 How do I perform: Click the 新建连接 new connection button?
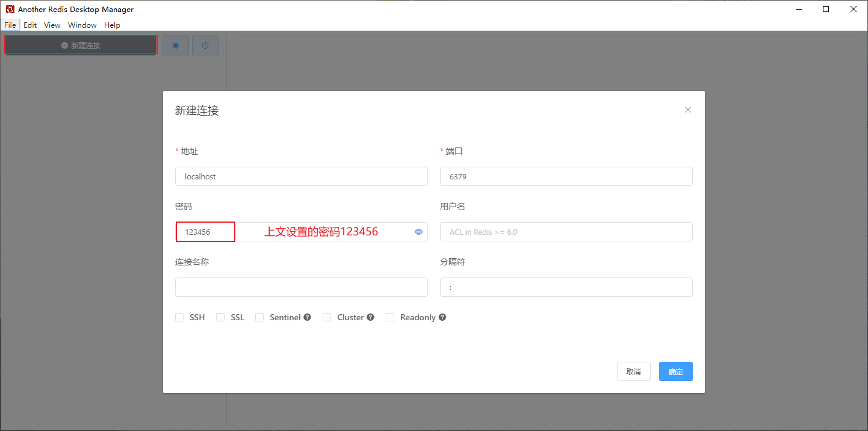81,45
